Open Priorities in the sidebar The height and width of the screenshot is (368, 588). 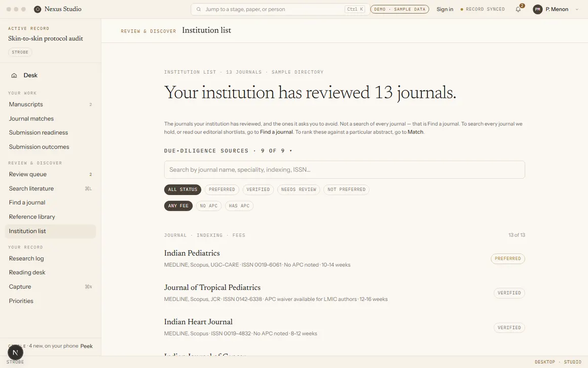tap(50, 301)
